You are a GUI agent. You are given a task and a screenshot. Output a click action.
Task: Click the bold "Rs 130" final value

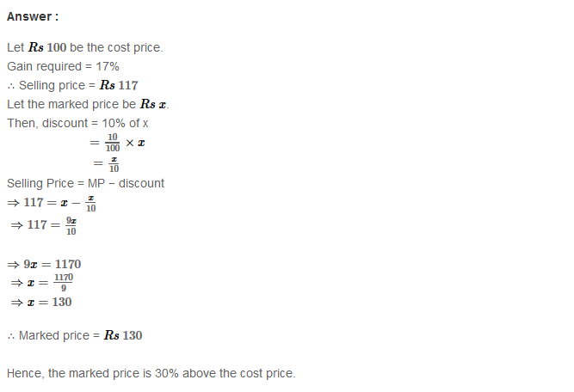(x=123, y=335)
